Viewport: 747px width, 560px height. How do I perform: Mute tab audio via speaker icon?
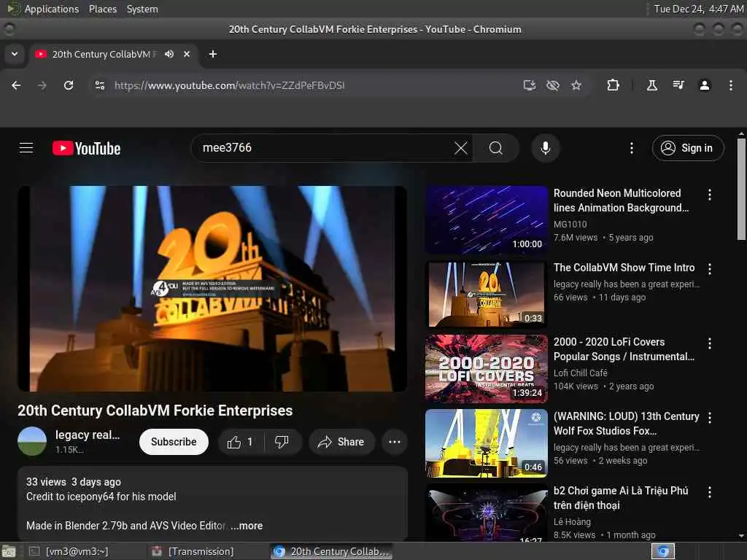coord(169,54)
